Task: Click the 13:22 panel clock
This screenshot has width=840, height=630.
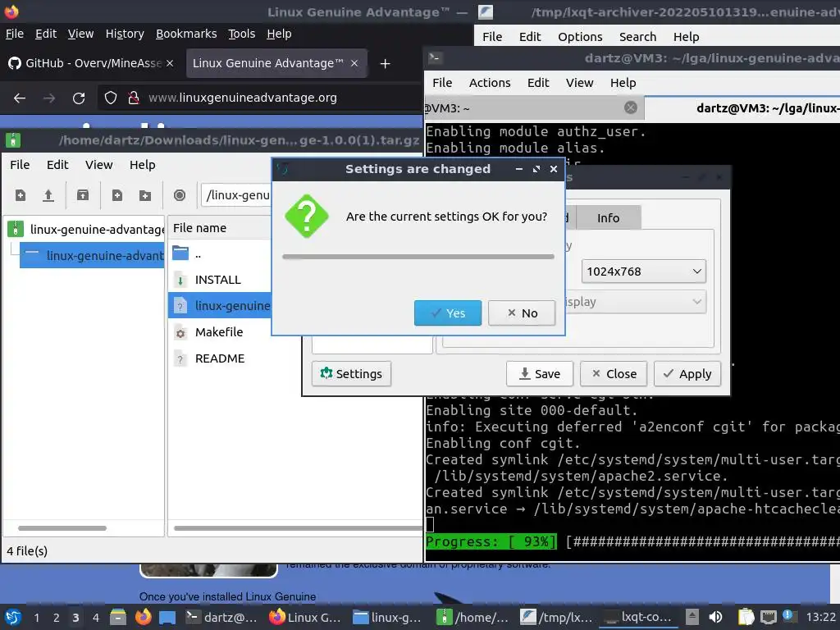Action: [820, 618]
